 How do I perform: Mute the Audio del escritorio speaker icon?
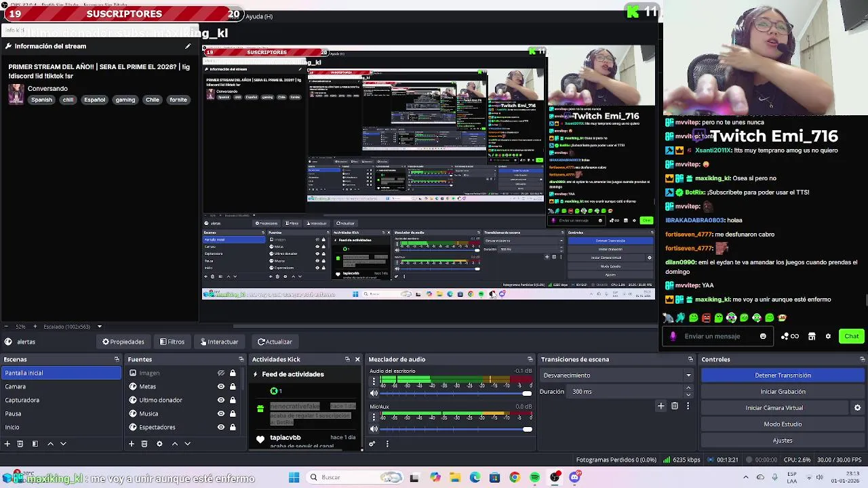point(374,393)
